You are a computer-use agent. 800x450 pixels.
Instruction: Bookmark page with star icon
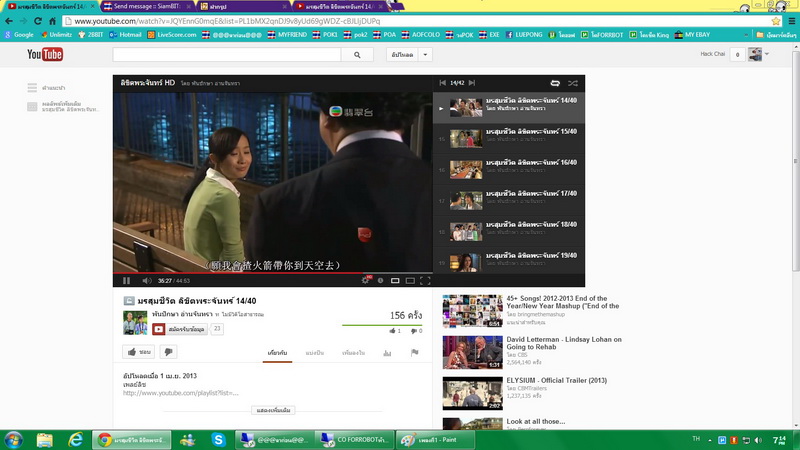point(776,21)
